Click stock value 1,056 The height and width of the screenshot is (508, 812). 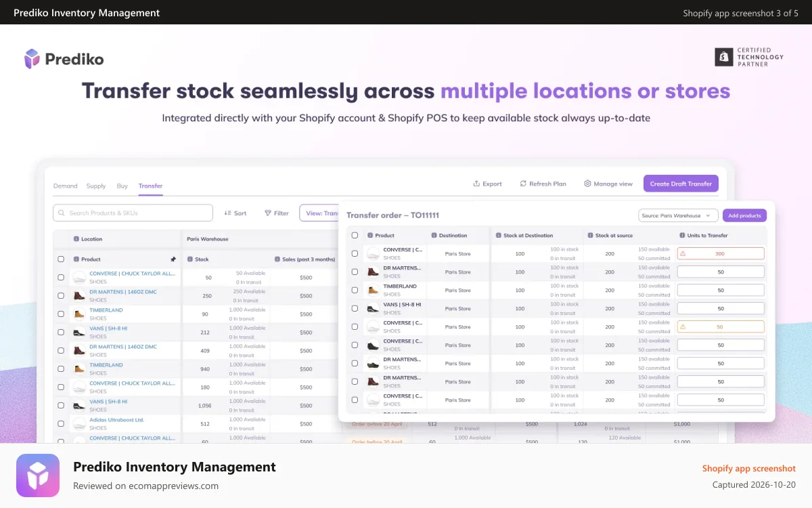tap(204, 406)
